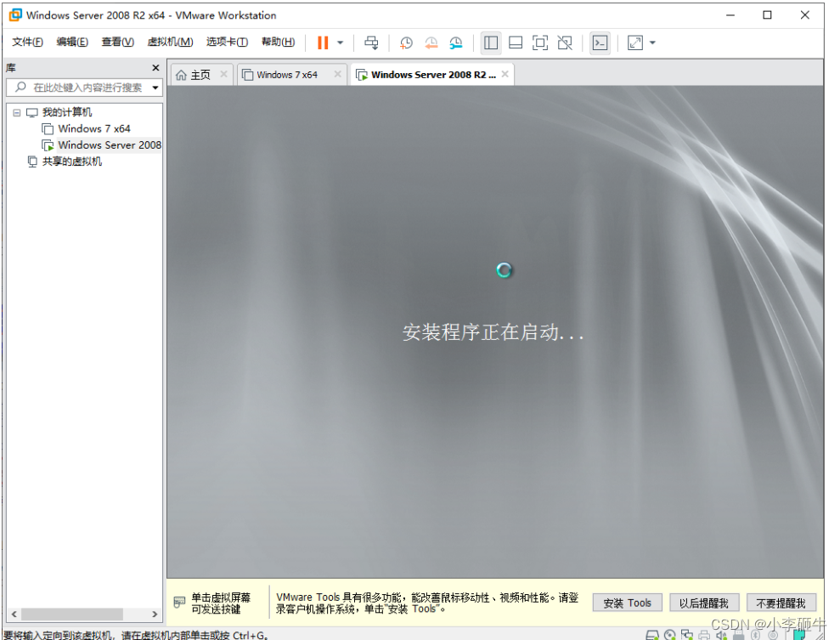Toggle the console view icon
Image resolution: width=840 pixels, height=640 pixels.
point(600,42)
